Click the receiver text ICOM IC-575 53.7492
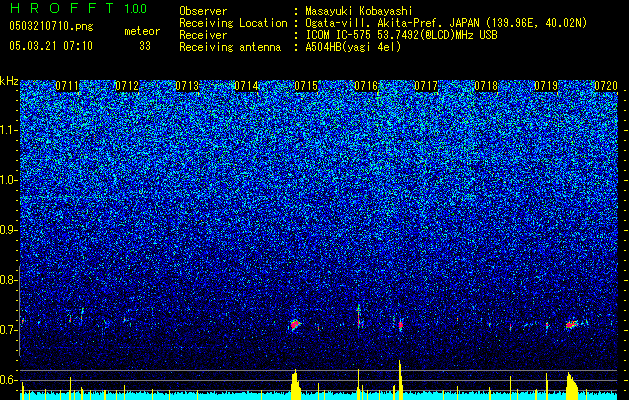Screen dimensions: 629x400 tap(401, 35)
